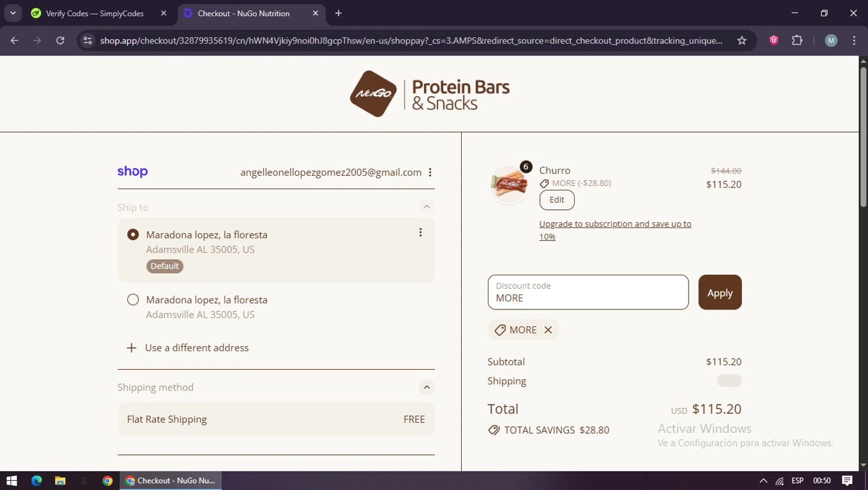Click the quantity badge 6 on Churro
Image resolution: width=868 pixels, height=490 pixels.
pos(526,167)
